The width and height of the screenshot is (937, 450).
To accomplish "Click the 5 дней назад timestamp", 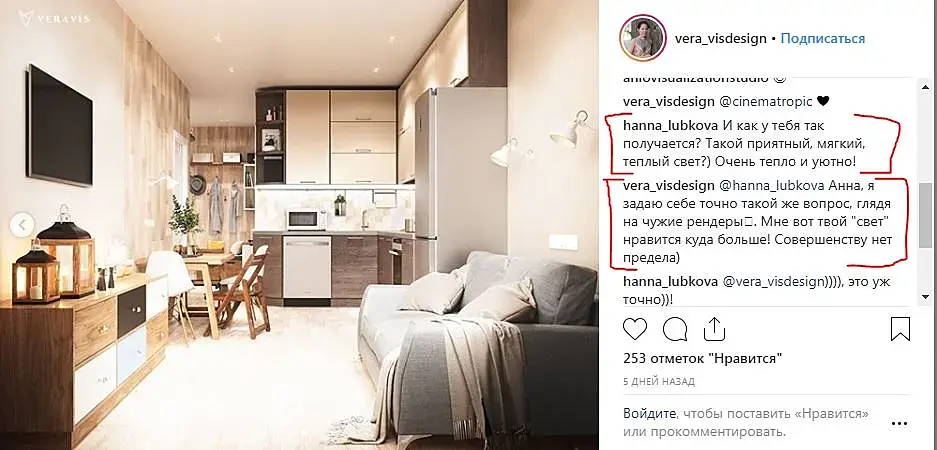I will click(x=659, y=381).
